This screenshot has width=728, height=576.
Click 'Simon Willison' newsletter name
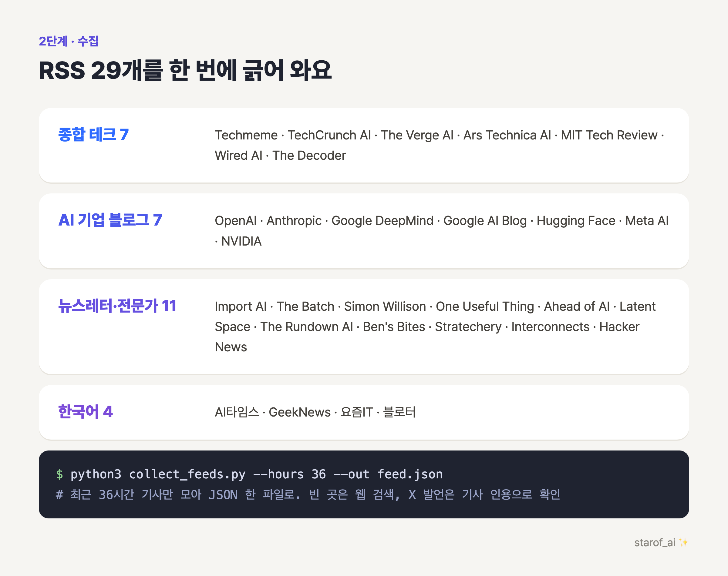coord(385,306)
